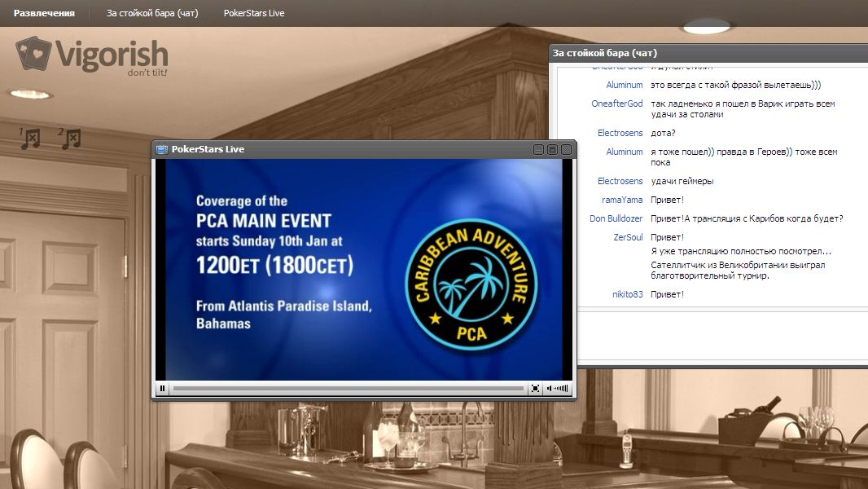The height and width of the screenshot is (489, 868).
Task: Maximize the PokerStars Live window
Action: [552, 150]
